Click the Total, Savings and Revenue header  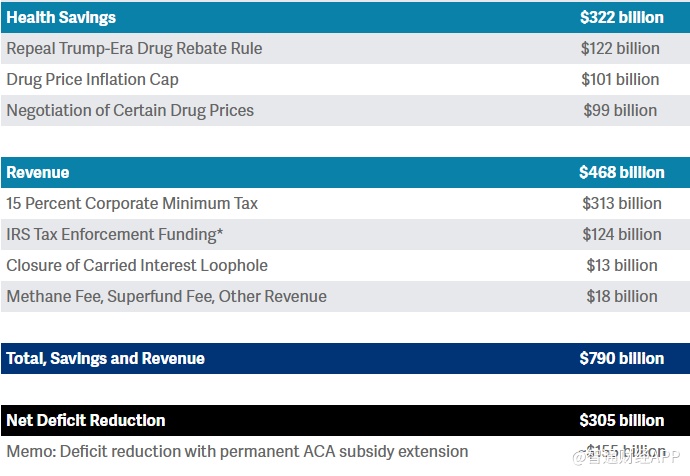pyautogui.click(x=105, y=358)
